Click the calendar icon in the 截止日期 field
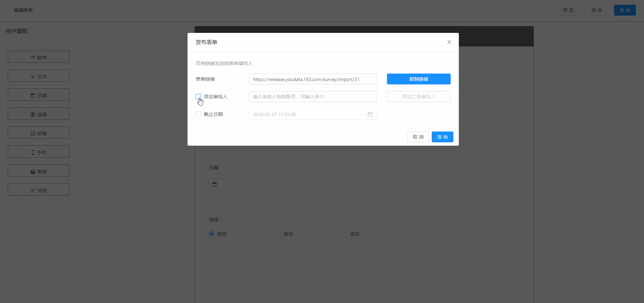 tap(370, 115)
